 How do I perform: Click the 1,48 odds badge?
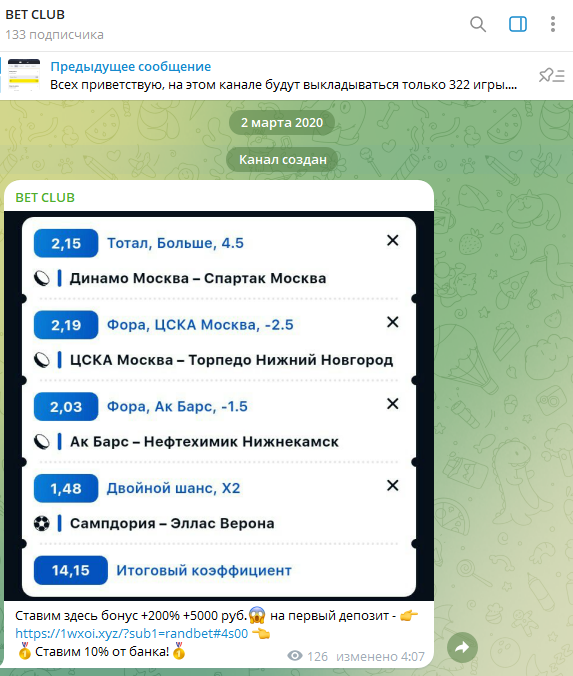[x=66, y=488]
